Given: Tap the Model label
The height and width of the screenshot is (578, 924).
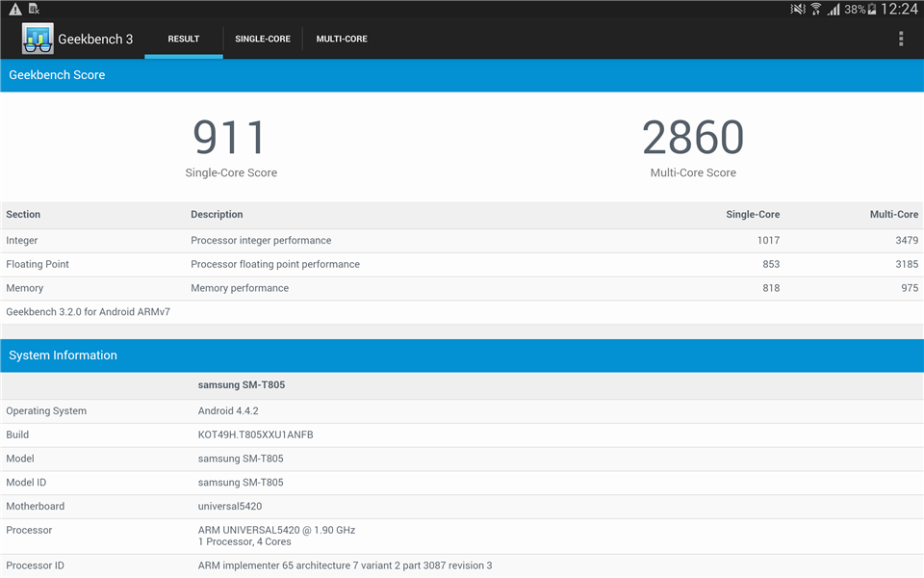Looking at the screenshot, I should click(20, 459).
